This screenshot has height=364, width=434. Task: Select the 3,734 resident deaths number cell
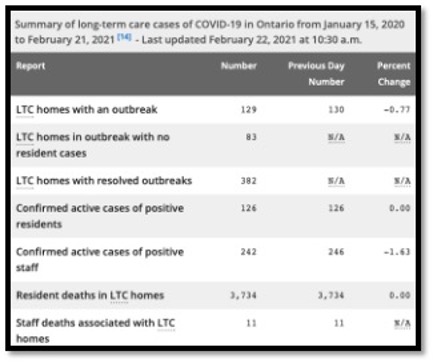click(243, 295)
